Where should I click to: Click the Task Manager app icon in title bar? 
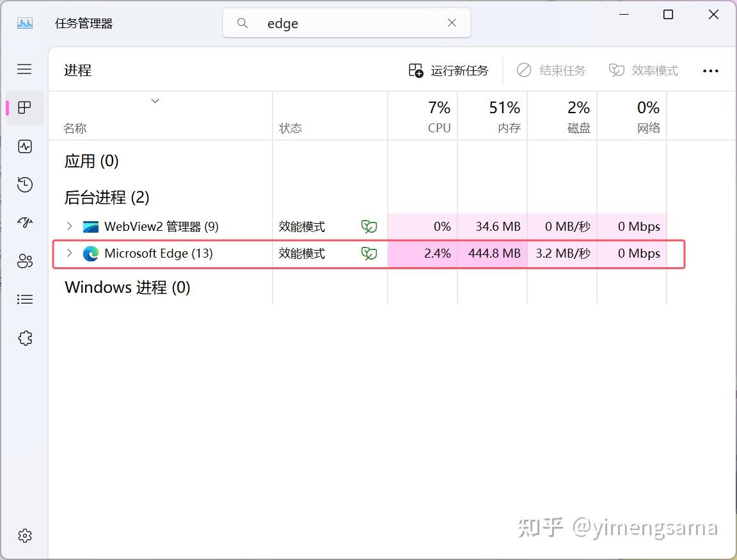pyautogui.click(x=25, y=23)
